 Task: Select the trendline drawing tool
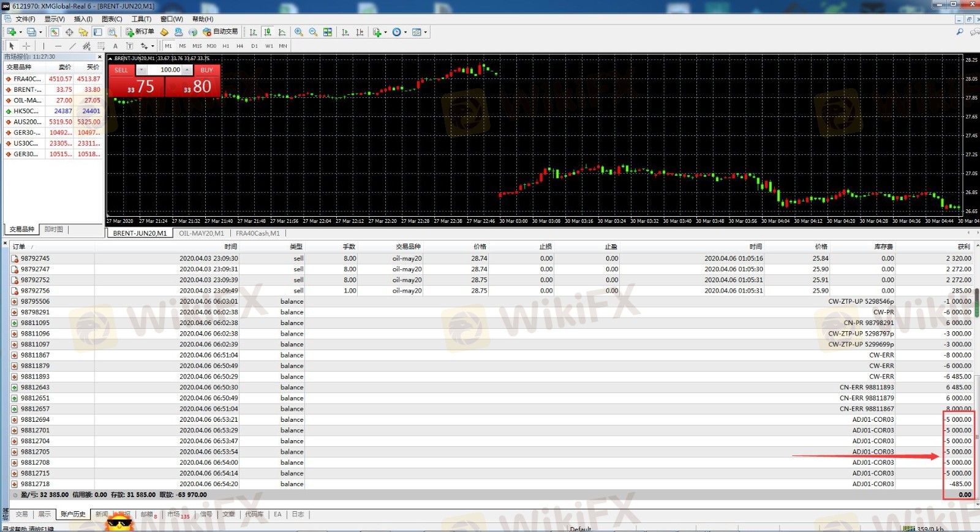pyautogui.click(x=72, y=46)
